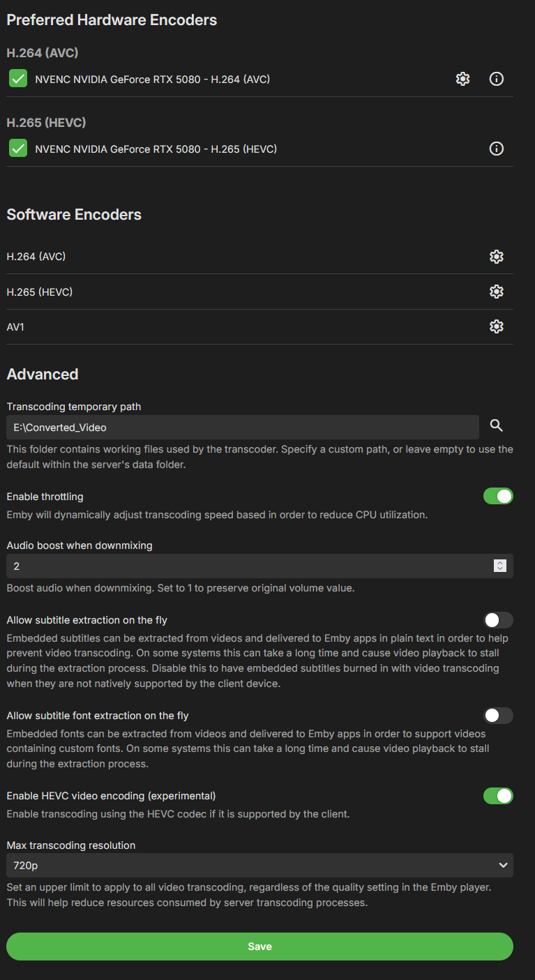This screenshot has height=980, width=535.
Task: Focus the Audio boost when downmixing field
Action: [x=259, y=566]
